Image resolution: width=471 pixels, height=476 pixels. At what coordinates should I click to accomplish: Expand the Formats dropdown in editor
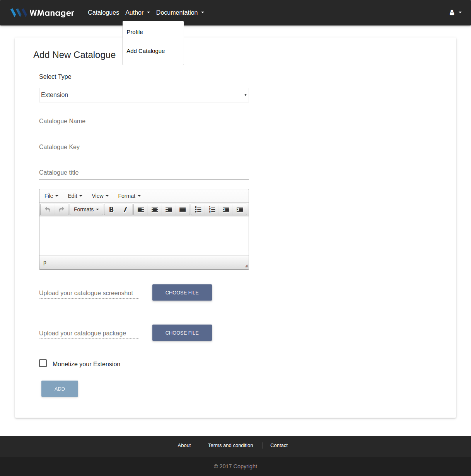pos(86,209)
